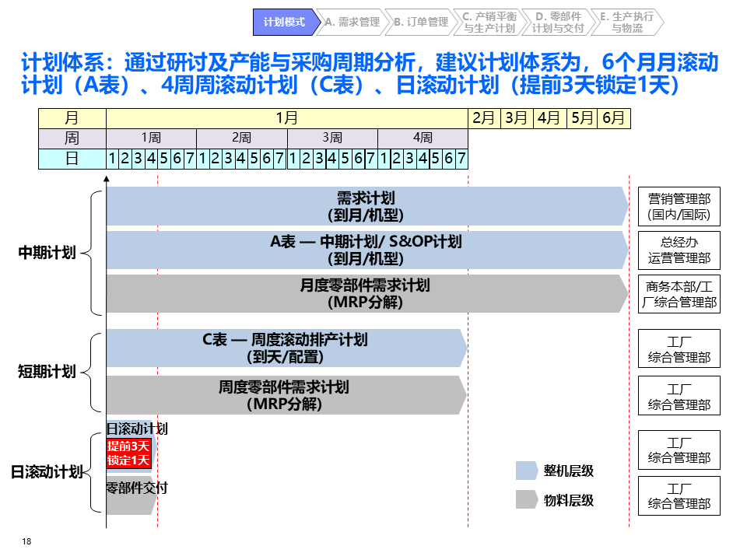Click the 4月 month cell
The image size is (747, 560).
click(x=549, y=118)
